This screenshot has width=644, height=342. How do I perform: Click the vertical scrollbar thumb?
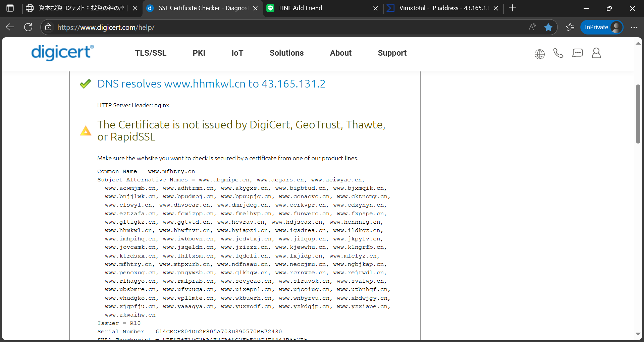coord(638,114)
